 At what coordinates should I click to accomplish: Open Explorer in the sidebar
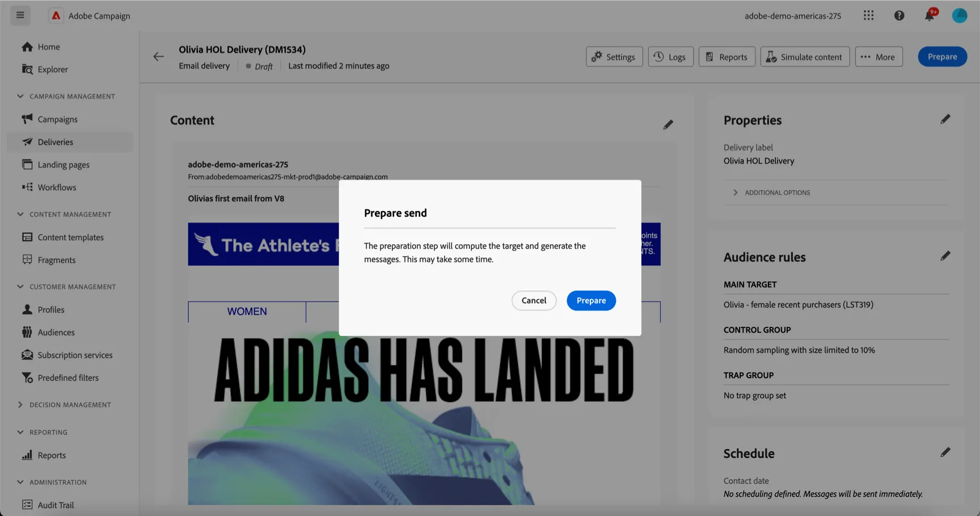coord(70,69)
